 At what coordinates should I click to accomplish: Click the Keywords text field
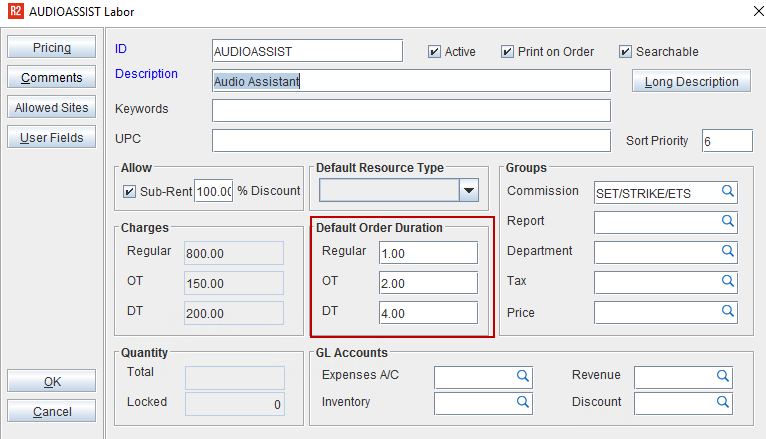(x=411, y=110)
